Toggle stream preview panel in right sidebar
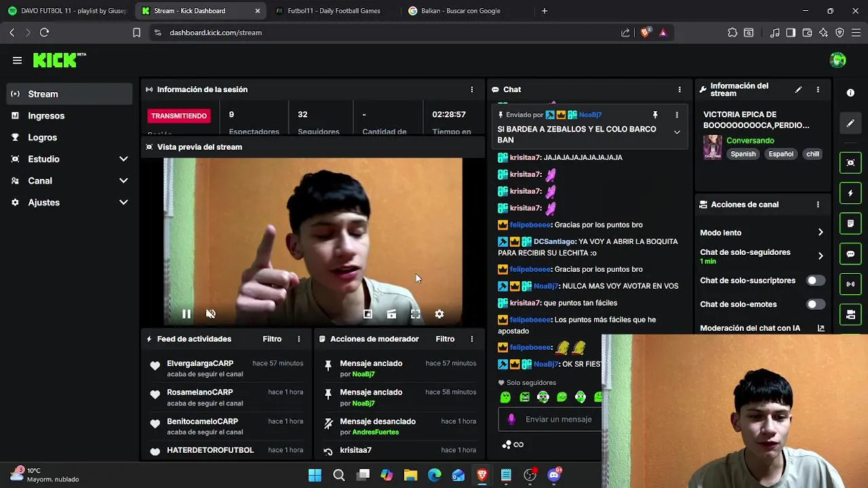This screenshot has width=868, height=488. [850, 163]
